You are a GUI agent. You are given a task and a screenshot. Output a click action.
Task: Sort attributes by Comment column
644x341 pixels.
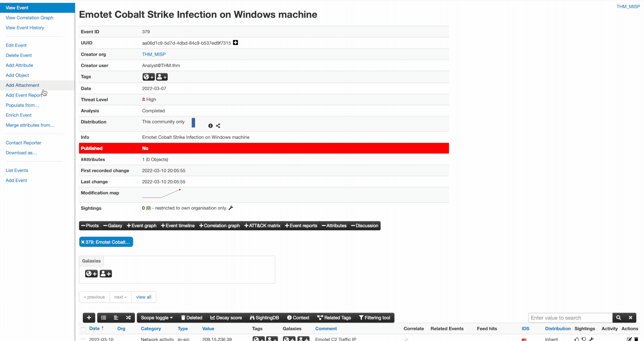326,329
